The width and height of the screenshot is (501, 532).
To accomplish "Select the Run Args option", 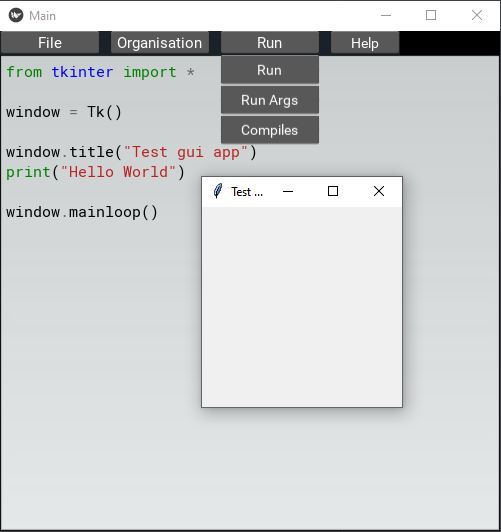I will pyautogui.click(x=270, y=100).
